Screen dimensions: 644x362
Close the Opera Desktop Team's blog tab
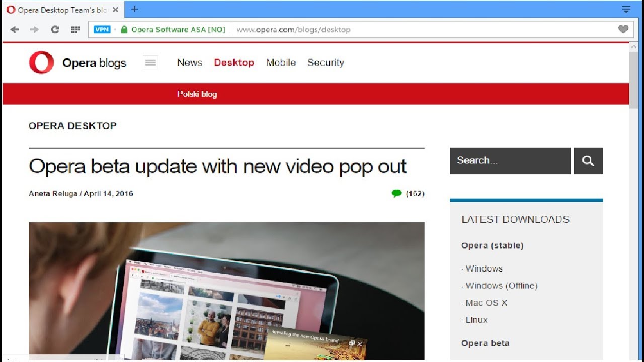115,10
